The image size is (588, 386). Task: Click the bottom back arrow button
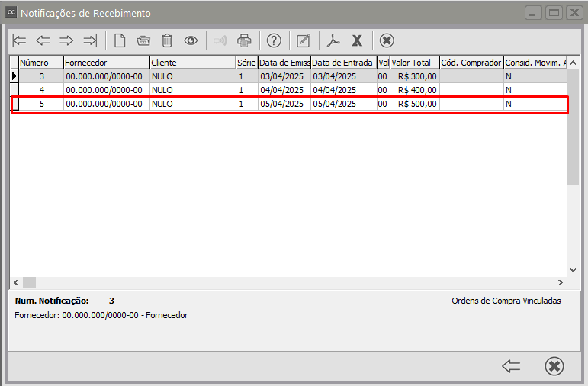click(511, 366)
